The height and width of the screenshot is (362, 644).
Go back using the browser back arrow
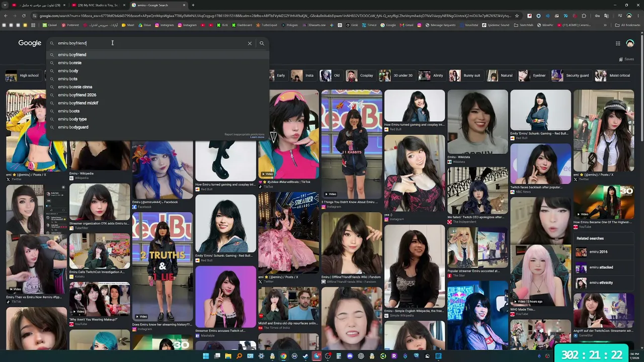6,16
